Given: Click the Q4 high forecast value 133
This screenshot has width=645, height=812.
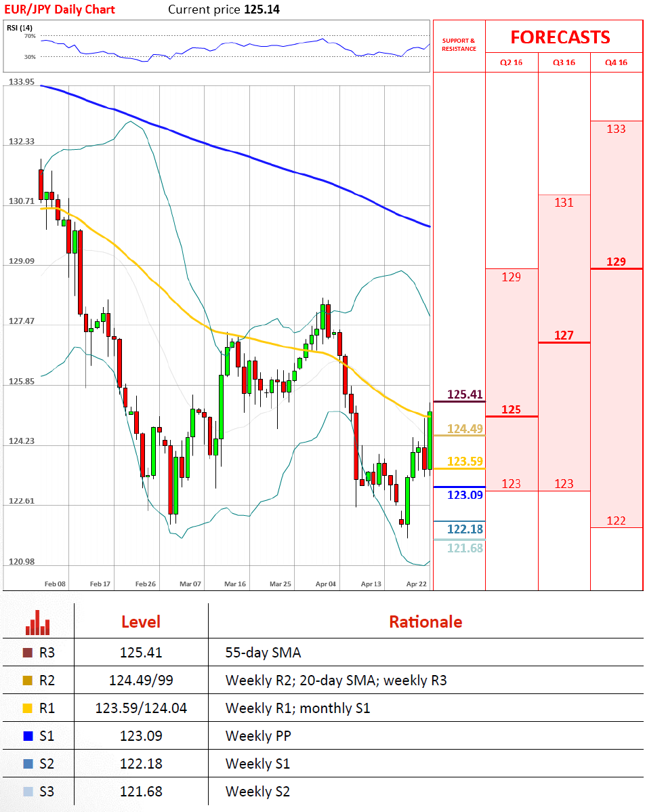Looking at the screenshot, I should coord(616,129).
